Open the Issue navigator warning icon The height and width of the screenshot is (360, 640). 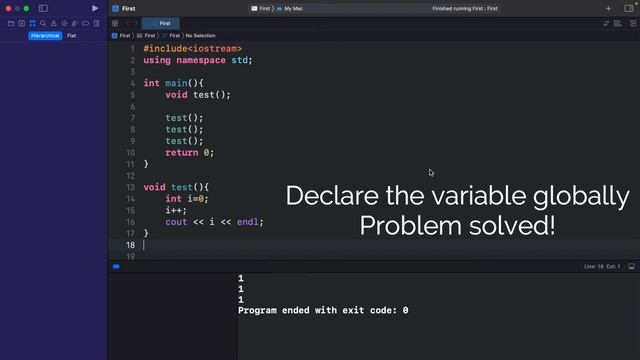[x=53, y=23]
